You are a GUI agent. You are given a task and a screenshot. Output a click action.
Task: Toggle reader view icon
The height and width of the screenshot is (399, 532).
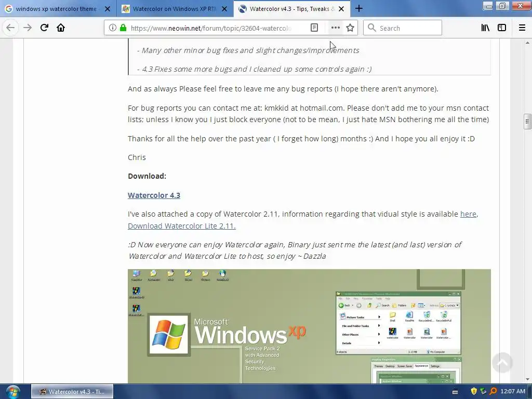point(314,28)
